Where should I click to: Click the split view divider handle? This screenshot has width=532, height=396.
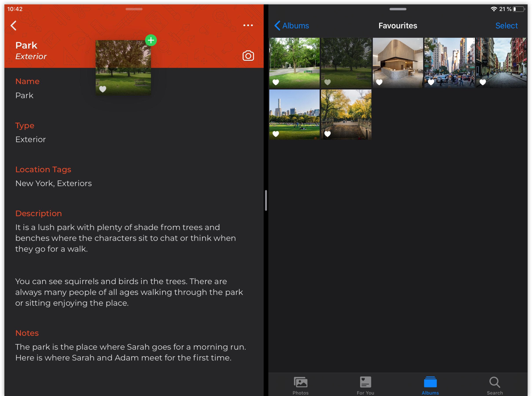(266, 200)
